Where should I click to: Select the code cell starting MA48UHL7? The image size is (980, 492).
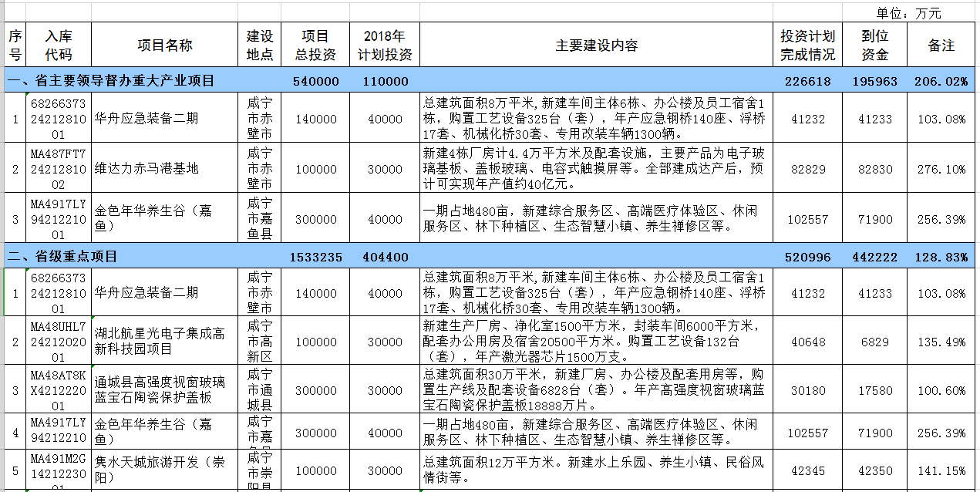tap(58, 342)
